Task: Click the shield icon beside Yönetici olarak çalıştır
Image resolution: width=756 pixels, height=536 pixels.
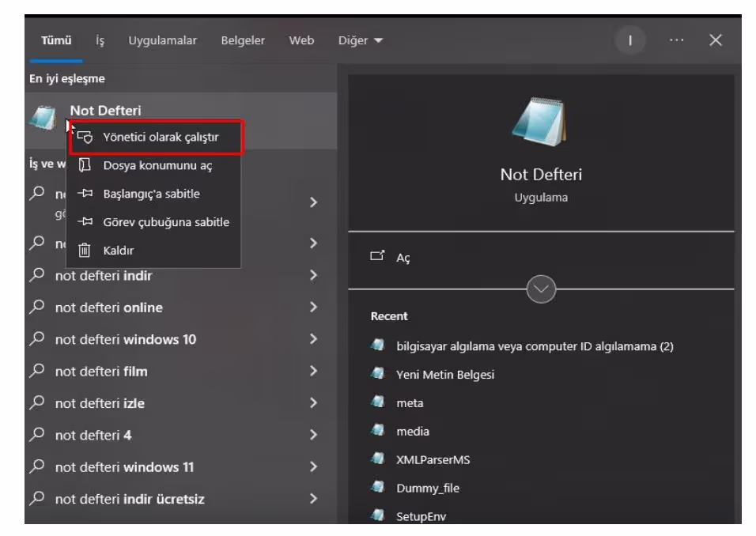Action: coord(85,138)
